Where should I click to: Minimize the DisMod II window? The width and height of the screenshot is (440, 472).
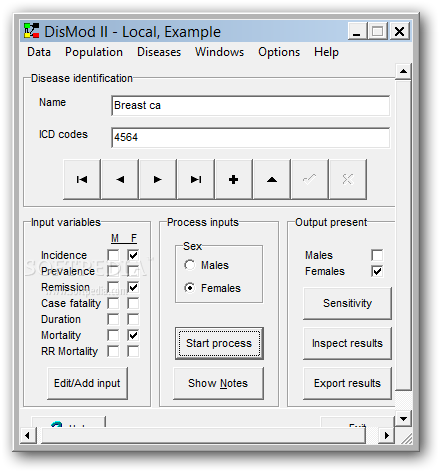(x=357, y=31)
